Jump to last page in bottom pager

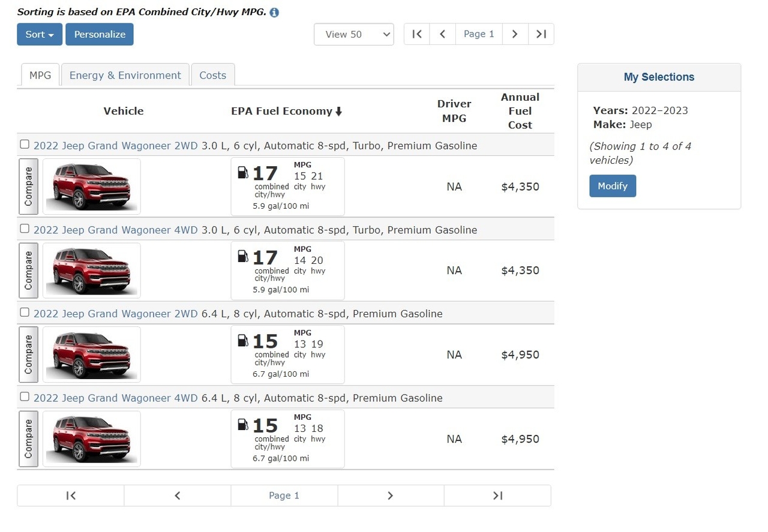point(497,495)
